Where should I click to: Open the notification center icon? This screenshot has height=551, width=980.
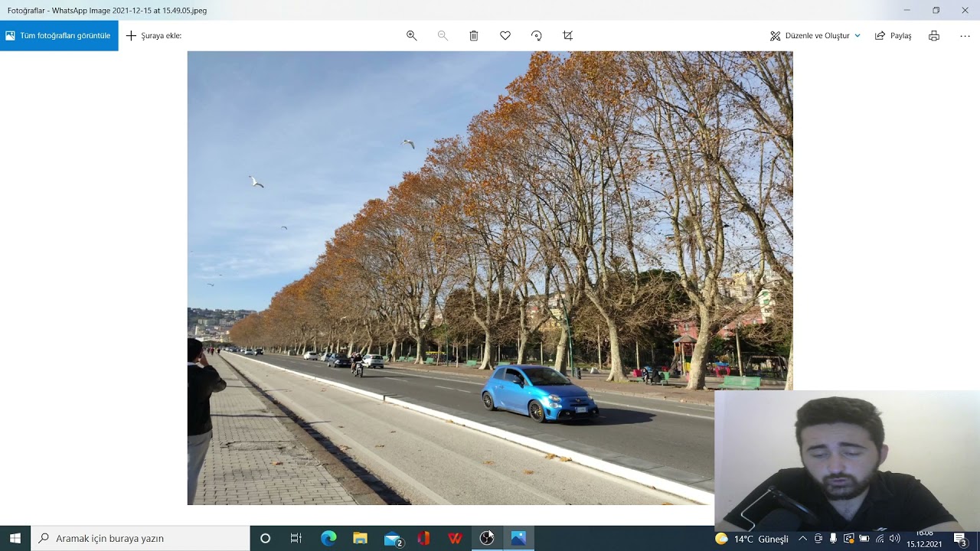point(960,539)
